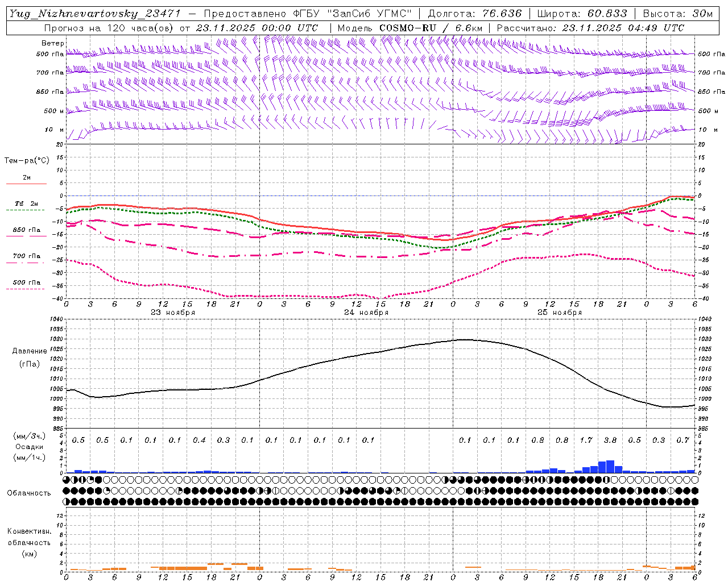Click the Высота: 30м header field

[x=678, y=14]
